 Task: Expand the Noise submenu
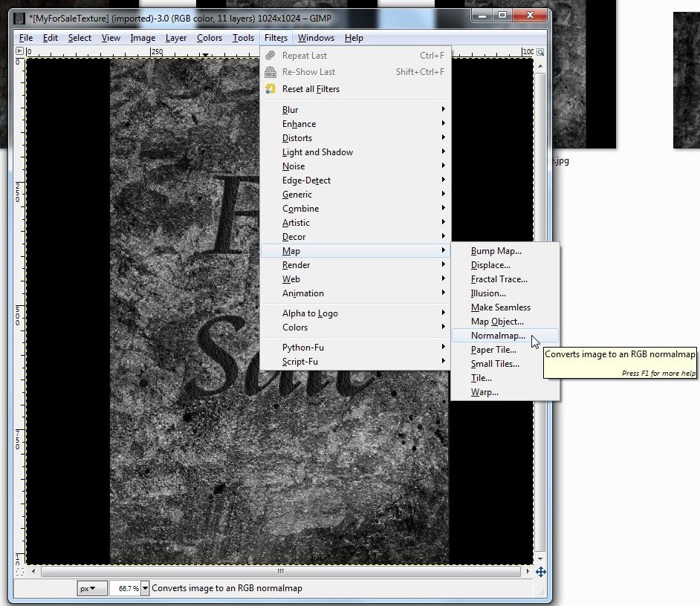[x=355, y=166]
